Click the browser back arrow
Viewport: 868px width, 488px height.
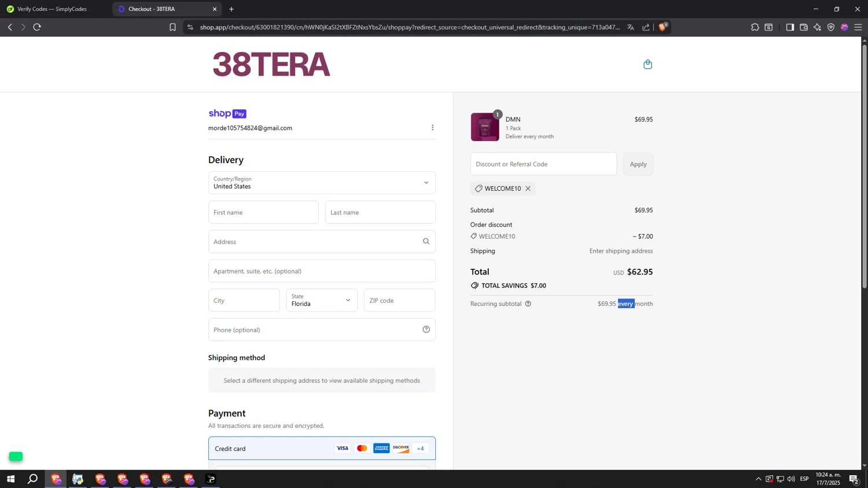[10, 27]
